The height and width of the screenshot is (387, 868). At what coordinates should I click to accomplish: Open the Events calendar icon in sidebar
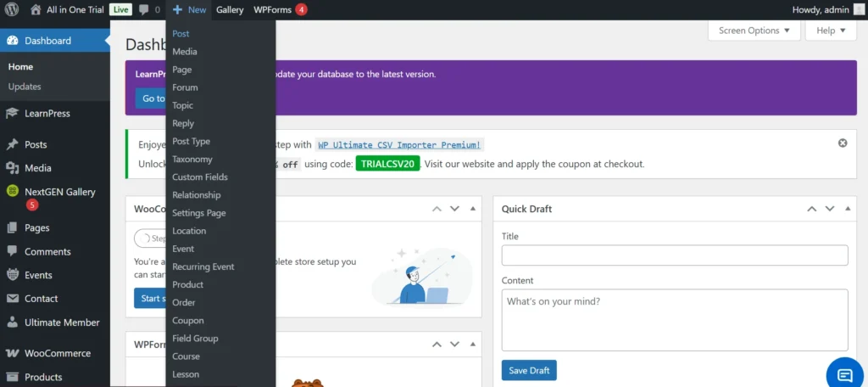pos(12,275)
